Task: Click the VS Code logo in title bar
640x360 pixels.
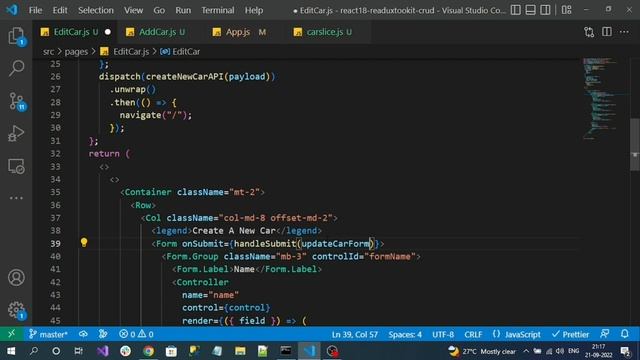Action: [12, 10]
